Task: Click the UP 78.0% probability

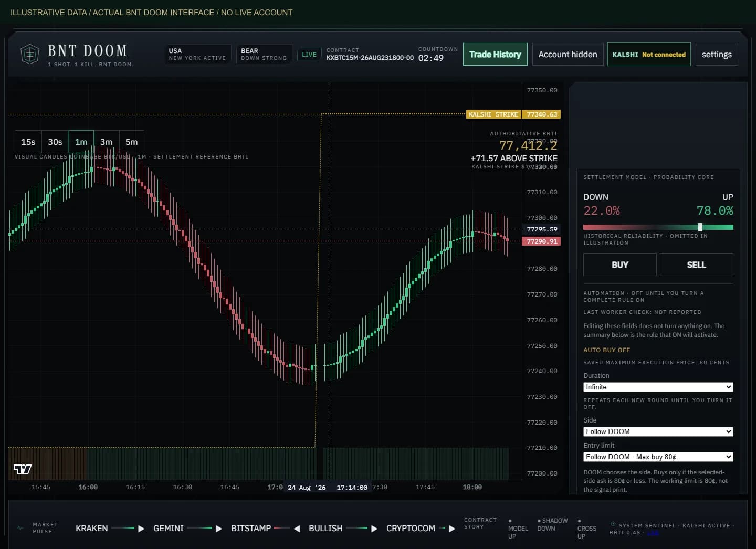Action: coord(715,211)
